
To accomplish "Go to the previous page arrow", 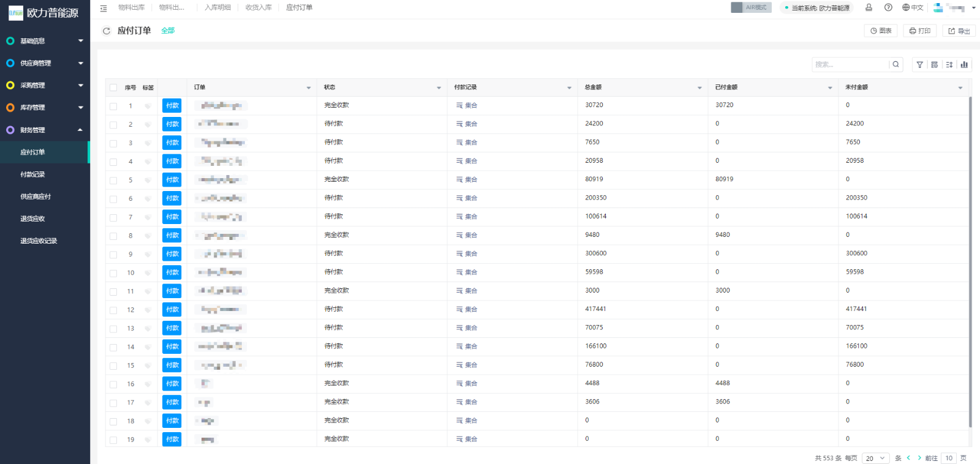I will [908, 458].
